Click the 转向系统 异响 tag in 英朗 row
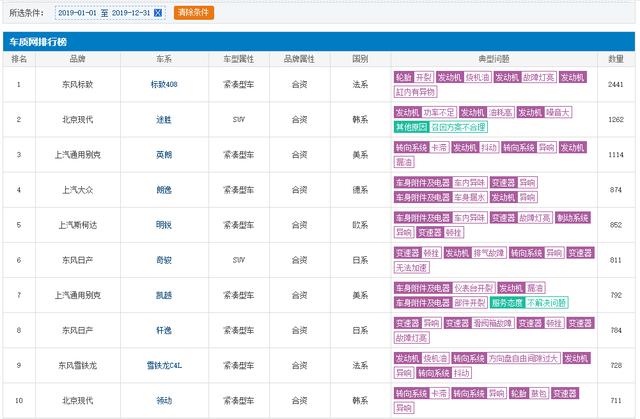640x419 pixels. [x=529, y=147]
